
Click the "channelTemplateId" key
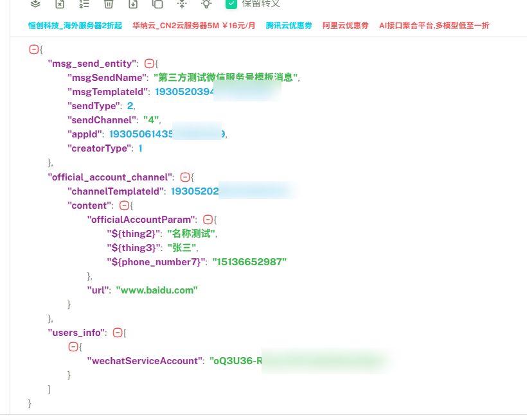point(115,191)
